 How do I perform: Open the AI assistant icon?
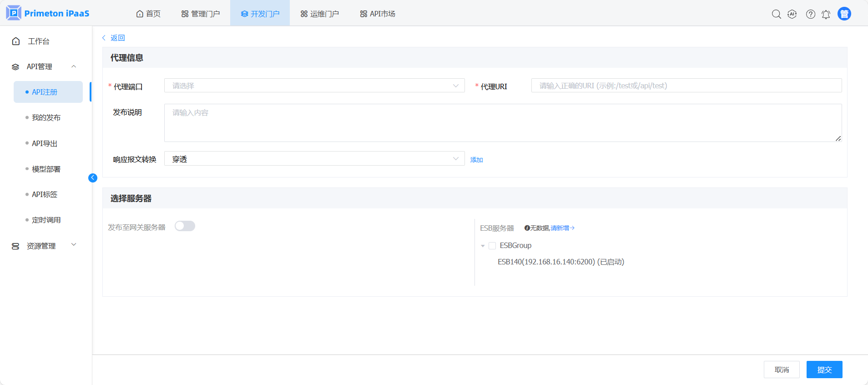(792, 14)
